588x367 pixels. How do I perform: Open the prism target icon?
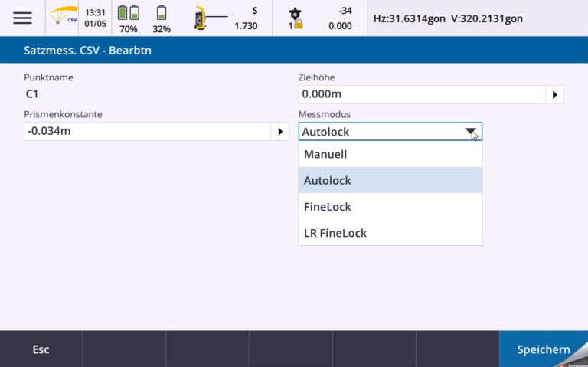[x=296, y=18]
